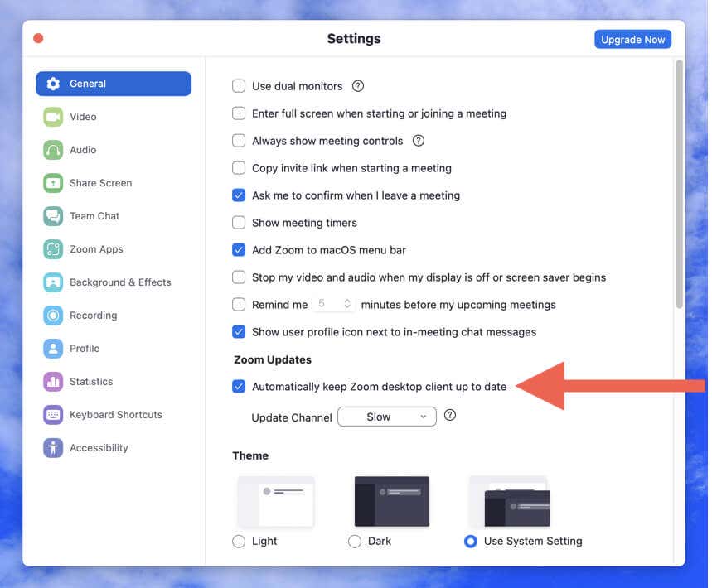
Task: Click the Statistics chart icon
Action: (x=52, y=381)
